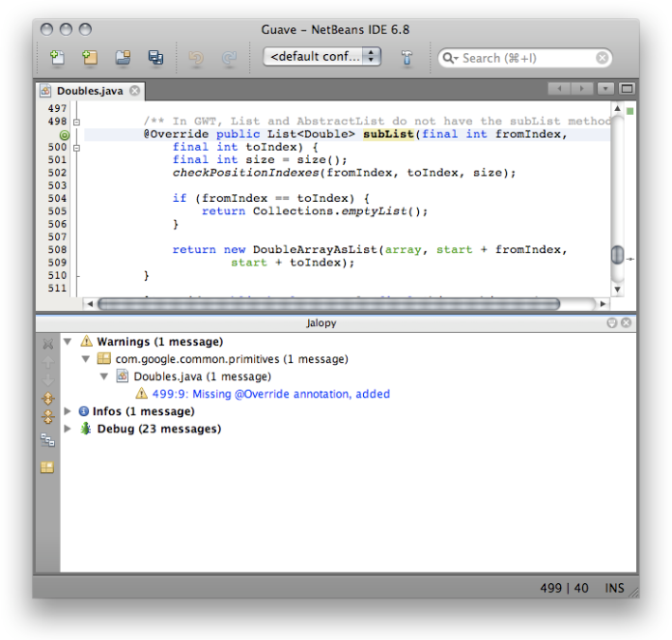Collapse the Warnings (1 message) node
This screenshot has width=672, height=640.
(68, 342)
